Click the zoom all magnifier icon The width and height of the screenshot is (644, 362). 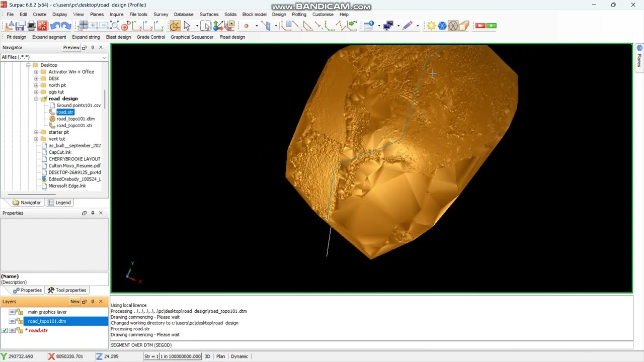tap(115, 26)
